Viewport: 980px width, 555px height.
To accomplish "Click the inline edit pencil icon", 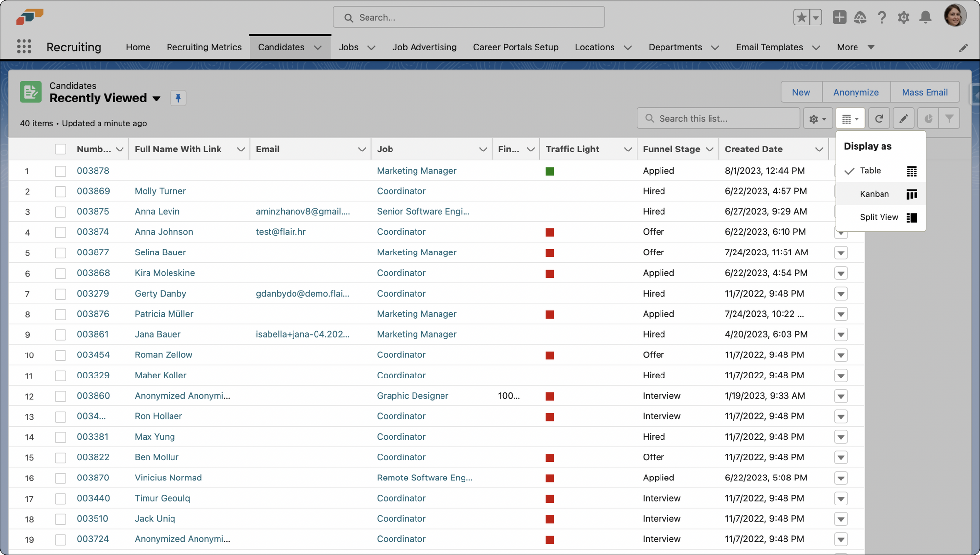I will (x=904, y=119).
